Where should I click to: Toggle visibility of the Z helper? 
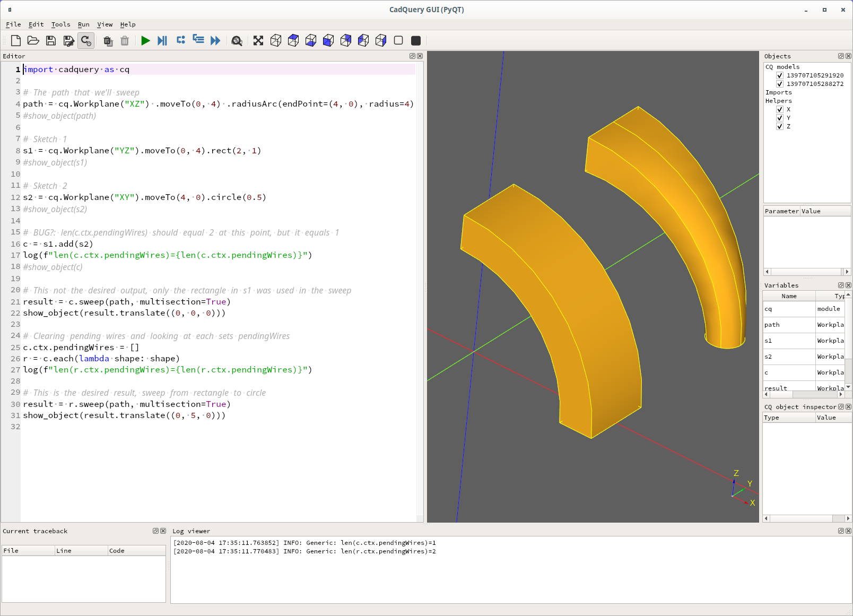779,127
